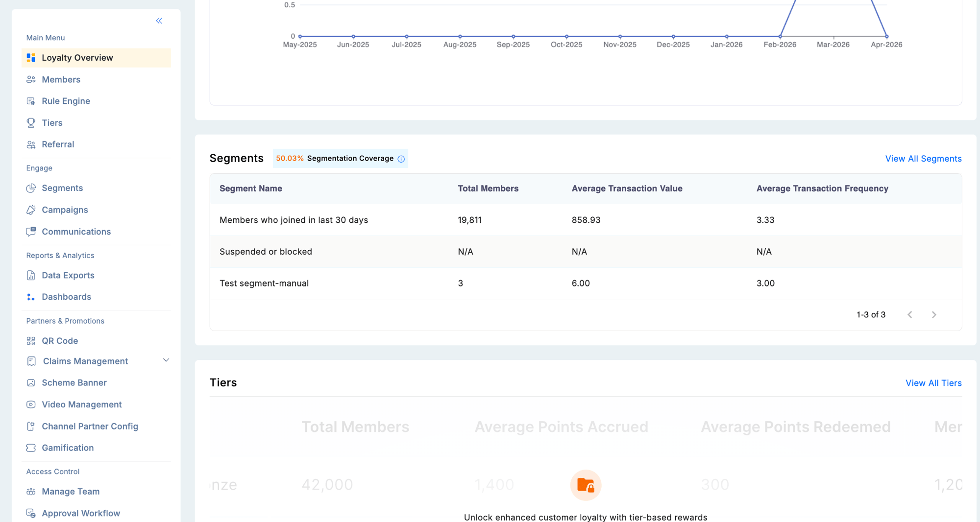The height and width of the screenshot is (522, 980).
Task: Select the 'Suspended or blocked' segment row
Action: [586, 252]
